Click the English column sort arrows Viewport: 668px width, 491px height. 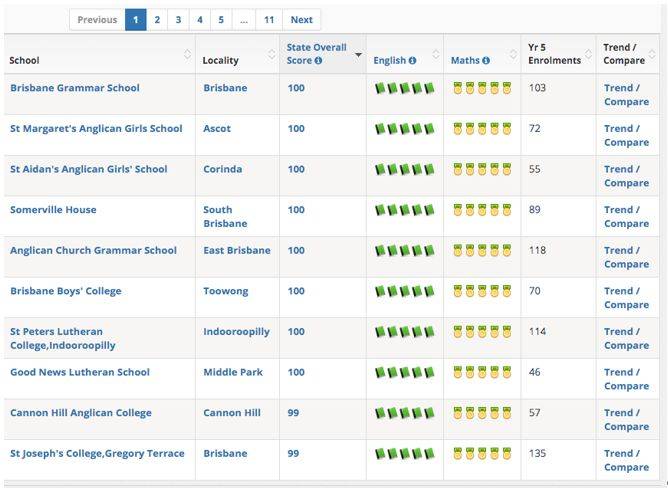[x=435, y=55]
